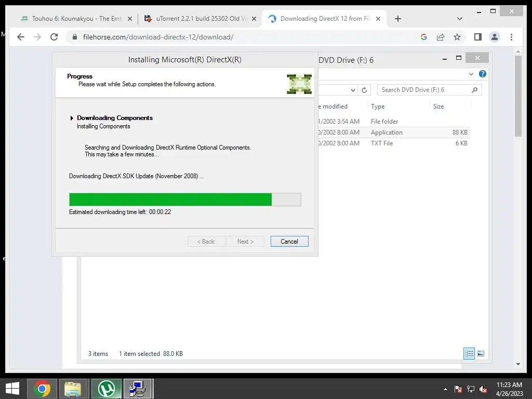Click the browser forward arrow
The width and height of the screenshot is (532, 399).
37,37
